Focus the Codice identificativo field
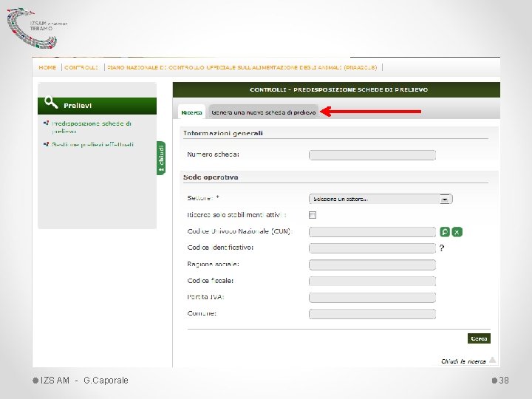Image resolution: width=532 pixels, height=399 pixels. 372,248
